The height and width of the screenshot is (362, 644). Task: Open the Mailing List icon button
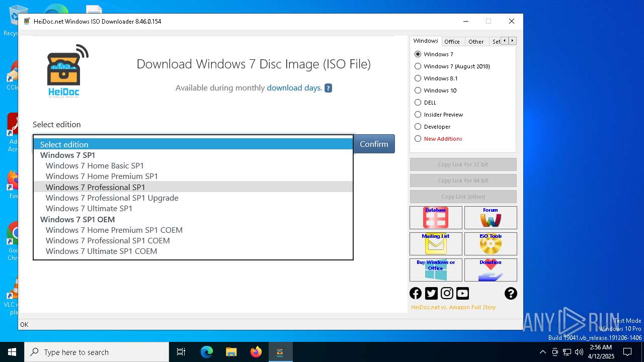pyautogui.click(x=436, y=244)
